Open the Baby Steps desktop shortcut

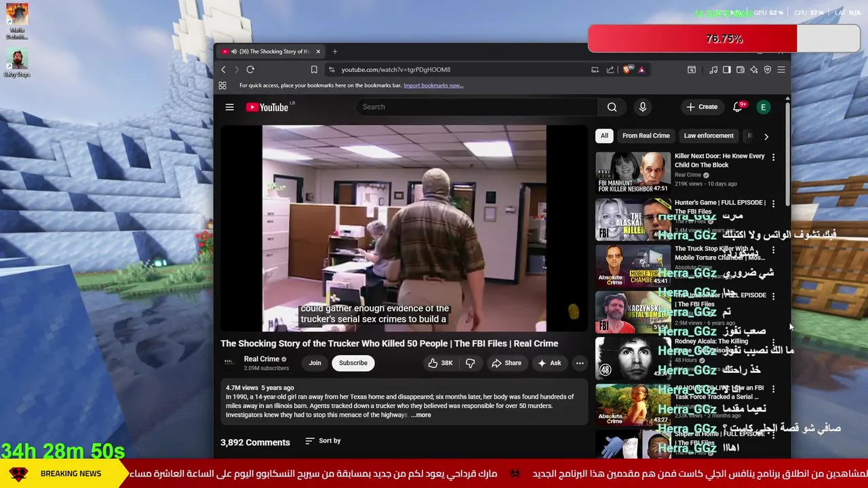[x=17, y=63]
